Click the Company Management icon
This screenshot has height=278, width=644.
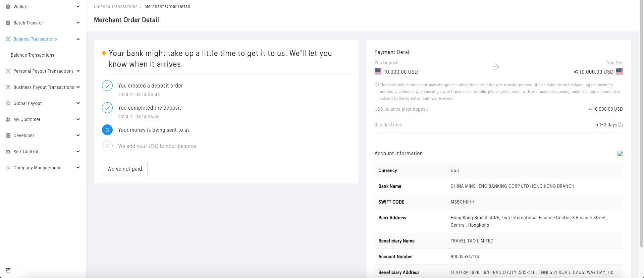tap(8, 168)
